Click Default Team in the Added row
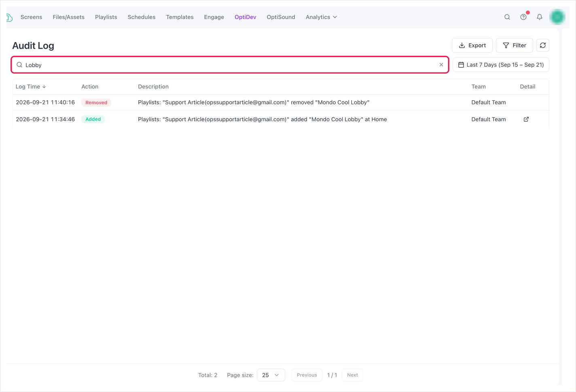 click(488, 119)
